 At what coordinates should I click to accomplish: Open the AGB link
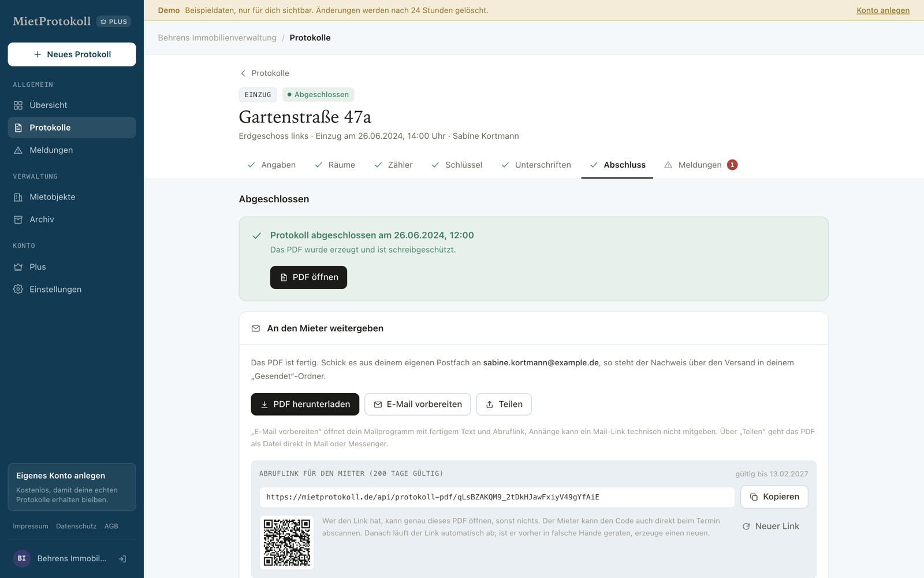point(111,526)
